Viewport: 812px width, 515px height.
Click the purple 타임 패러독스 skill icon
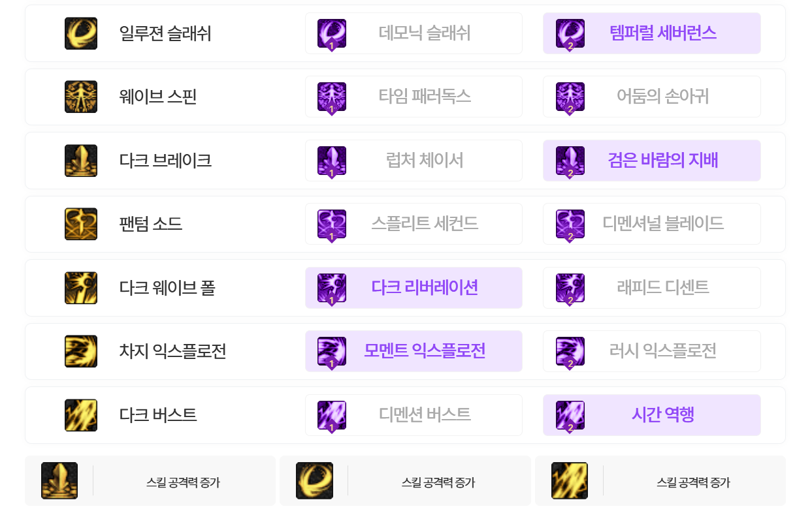pos(332,97)
